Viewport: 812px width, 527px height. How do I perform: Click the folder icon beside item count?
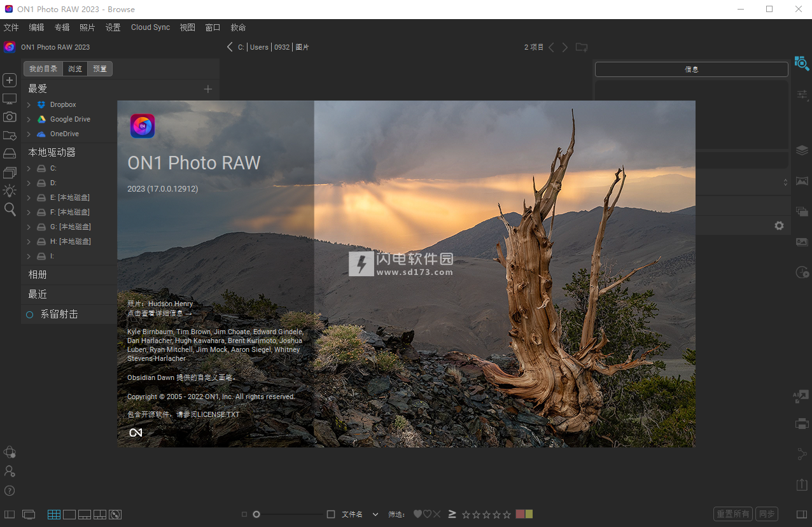click(x=582, y=47)
